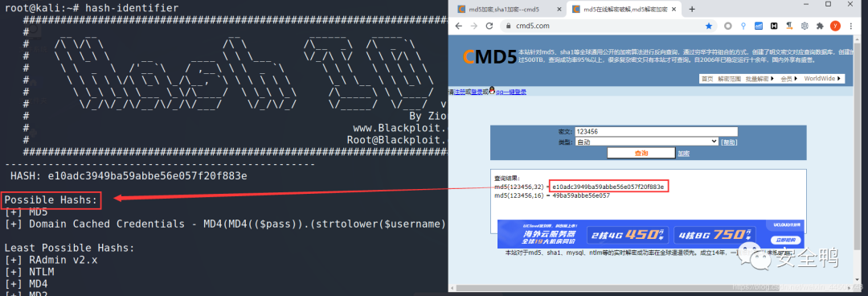868x296 pixels.
Task: Open the 类型 自动 dropdown
Action: click(646, 142)
